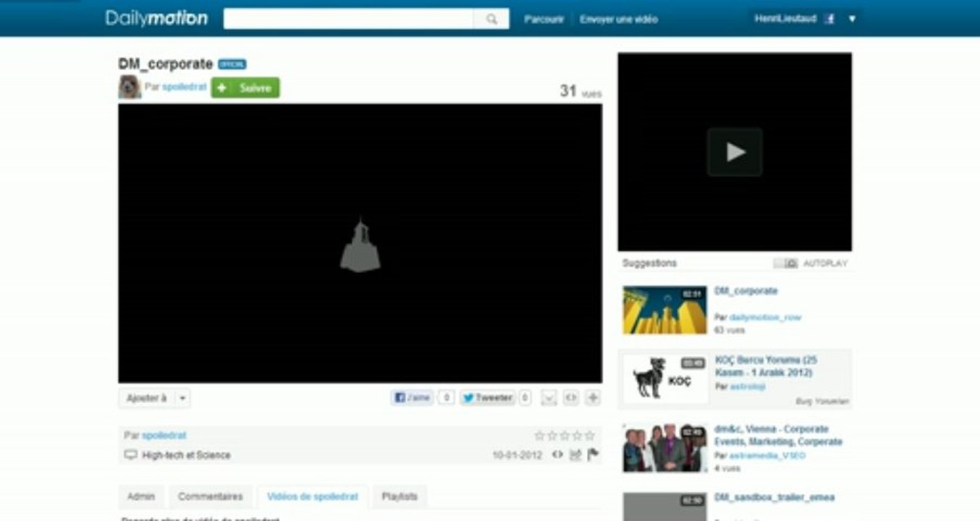The width and height of the screenshot is (980, 521).
Task: Click the plus share icon under the video
Action: coord(593,397)
